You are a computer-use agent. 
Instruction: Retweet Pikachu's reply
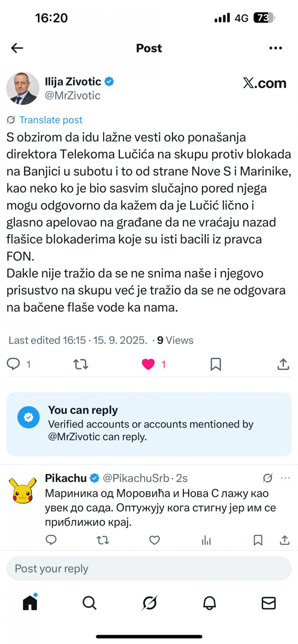pyautogui.click(x=103, y=540)
